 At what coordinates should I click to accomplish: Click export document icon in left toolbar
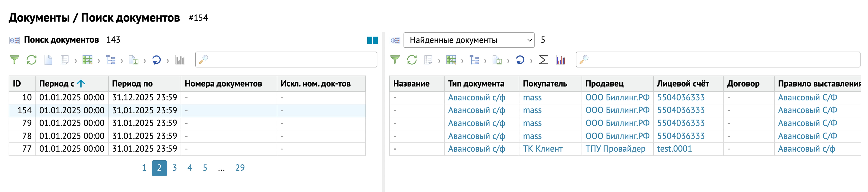tap(133, 60)
